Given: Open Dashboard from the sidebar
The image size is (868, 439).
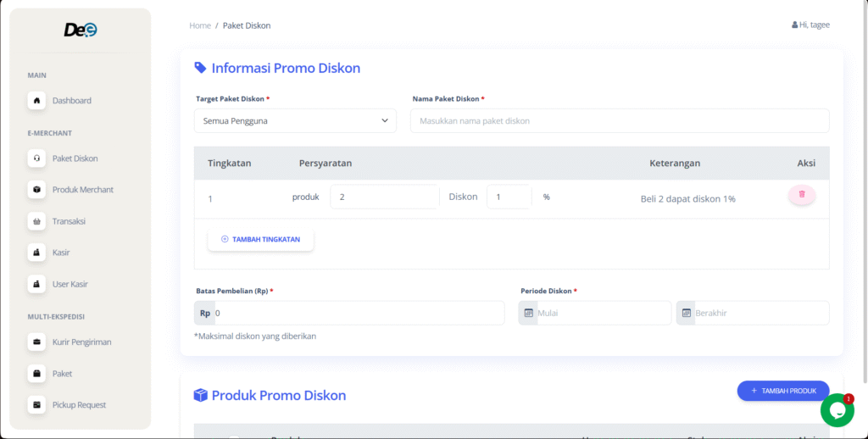Looking at the screenshot, I should pos(71,101).
